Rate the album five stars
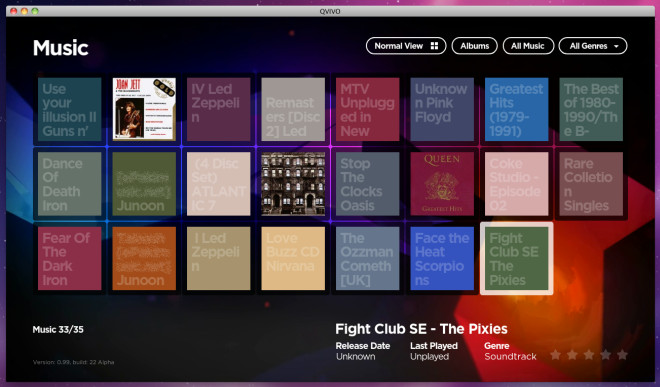Image resolution: width=660 pixels, height=387 pixels. coord(622,355)
